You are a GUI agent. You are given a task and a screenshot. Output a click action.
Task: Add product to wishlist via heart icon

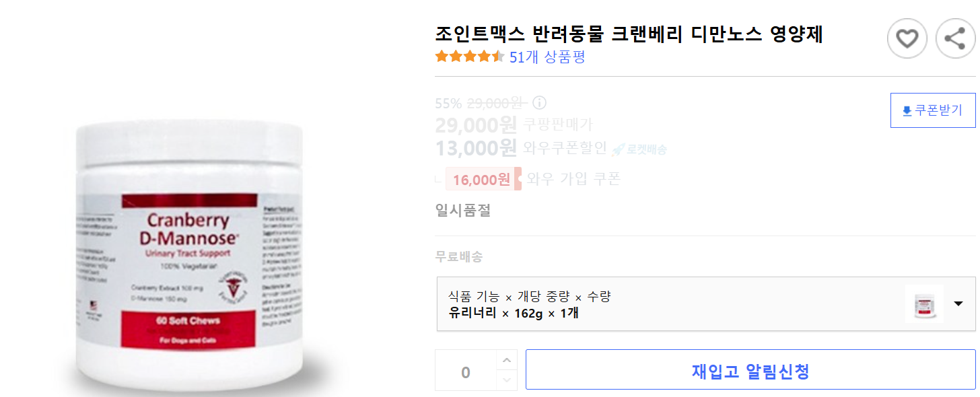pyautogui.click(x=907, y=38)
